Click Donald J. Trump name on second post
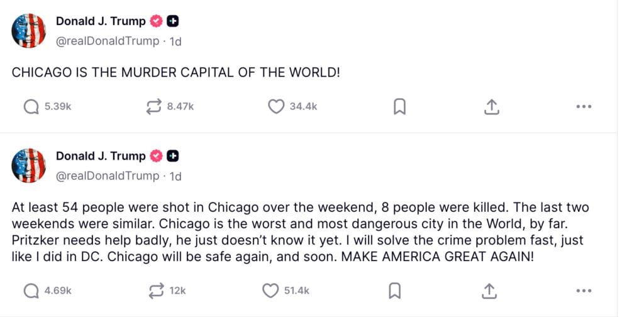Viewport: 644px width, 317px height. point(101,156)
